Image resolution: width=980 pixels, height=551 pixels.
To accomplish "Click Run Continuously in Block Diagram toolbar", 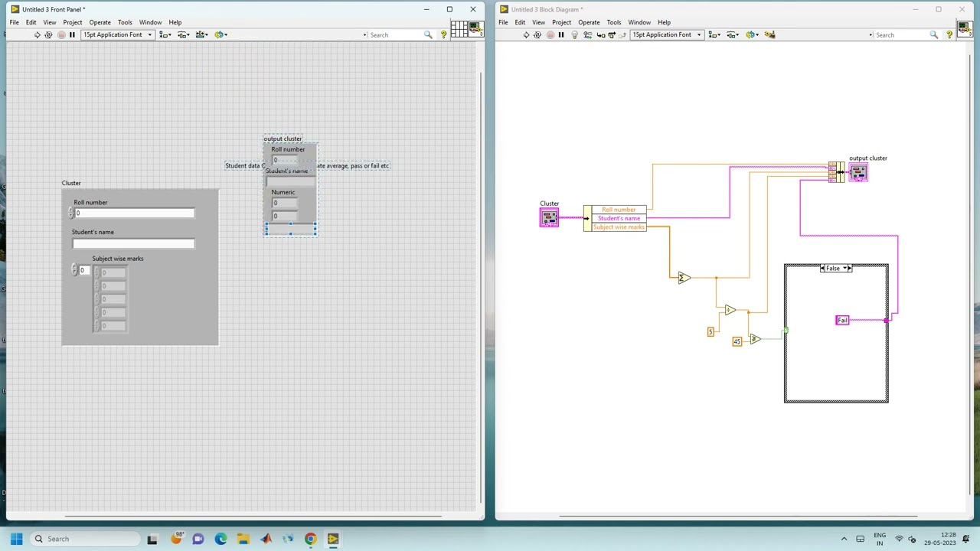I will coord(537,34).
